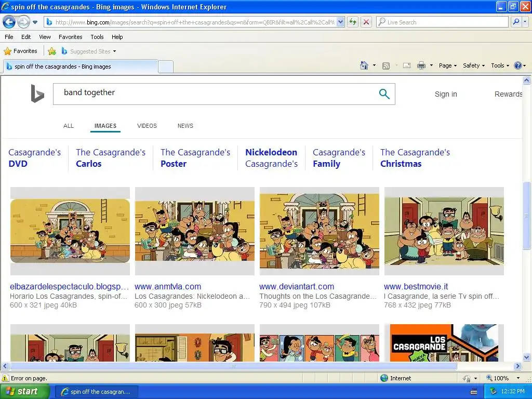Open the search provider options dropdown

525,22
